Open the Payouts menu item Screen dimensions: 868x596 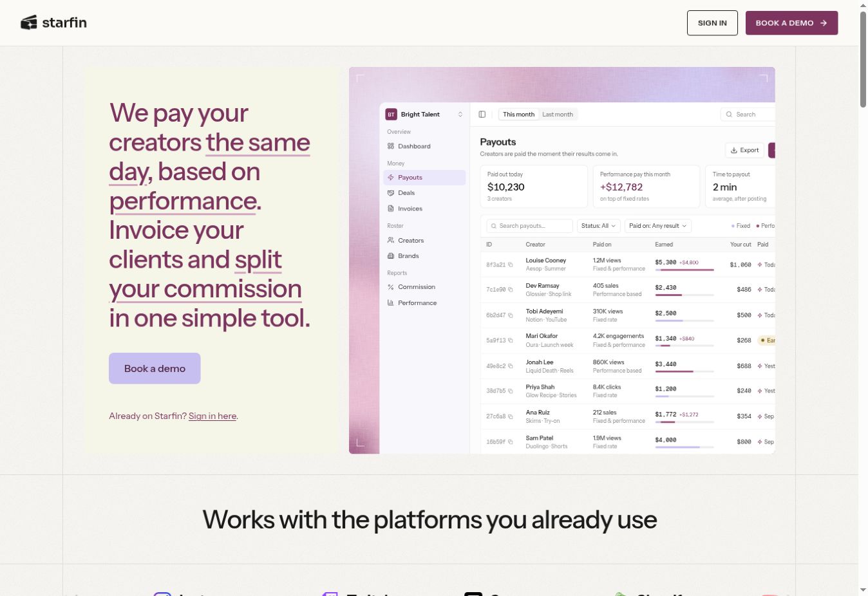(x=424, y=178)
